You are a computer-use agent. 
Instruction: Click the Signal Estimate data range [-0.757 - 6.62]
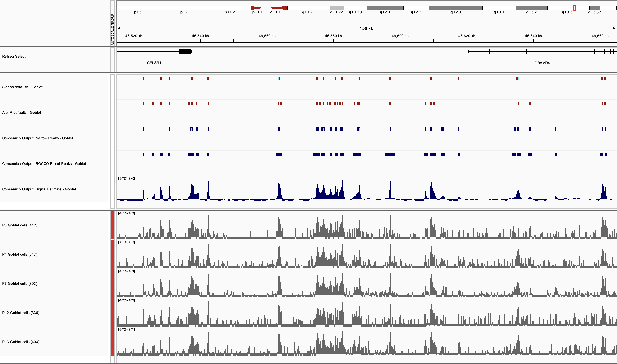[126, 179]
